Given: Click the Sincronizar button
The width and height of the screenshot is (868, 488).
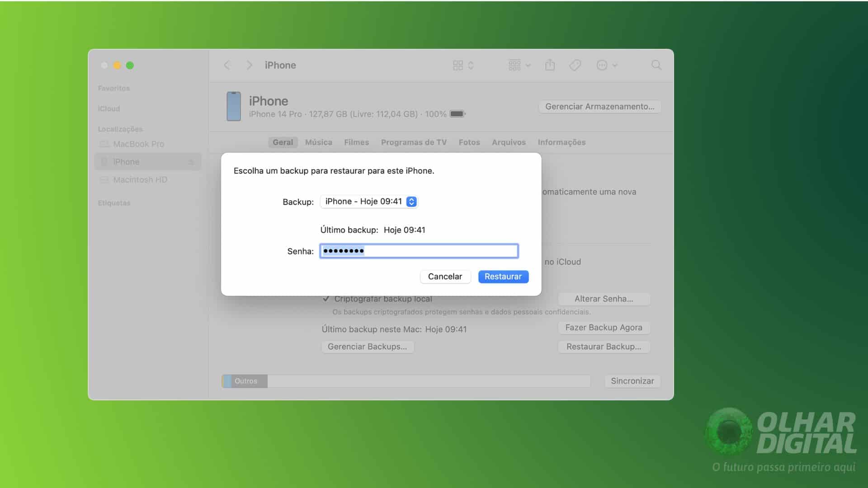Looking at the screenshot, I should pos(632,381).
